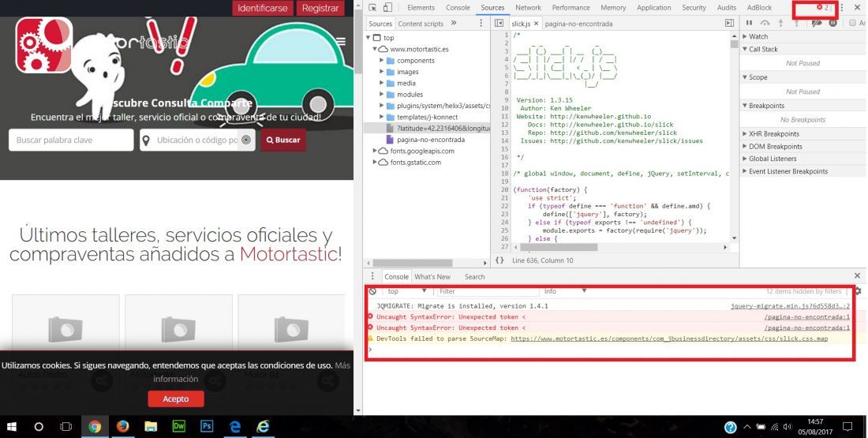Screen dimensions: 868x438
Task: Expand the media folder
Action: (381, 83)
